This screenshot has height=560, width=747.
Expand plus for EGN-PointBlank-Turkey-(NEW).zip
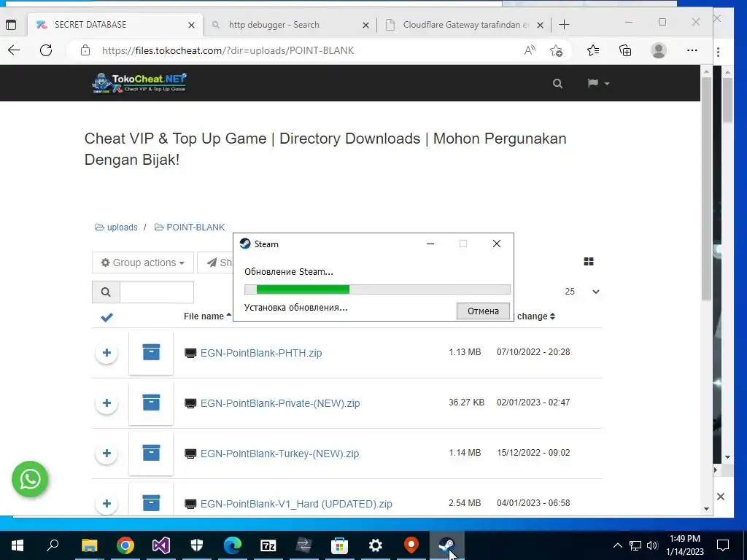coord(107,454)
